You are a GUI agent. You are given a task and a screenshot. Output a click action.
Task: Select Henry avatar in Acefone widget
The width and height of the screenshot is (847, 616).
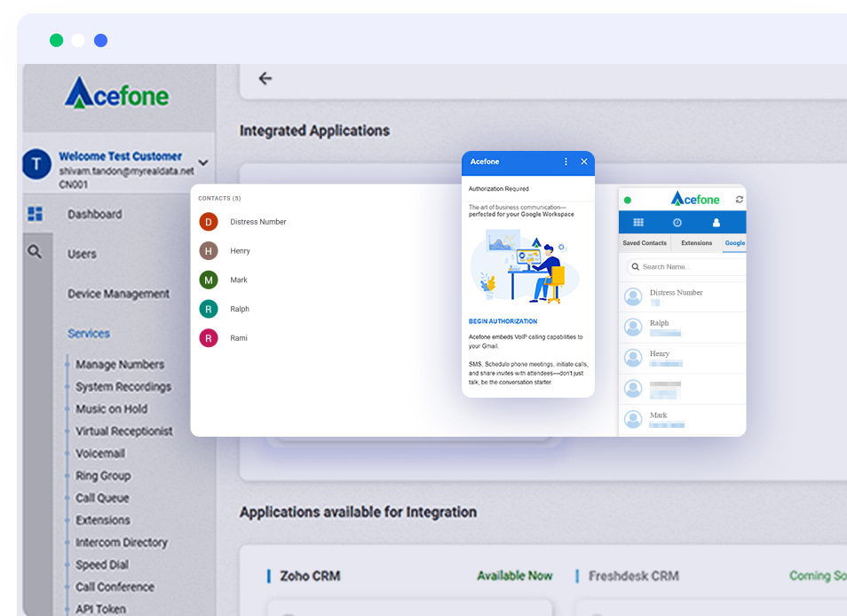click(633, 358)
